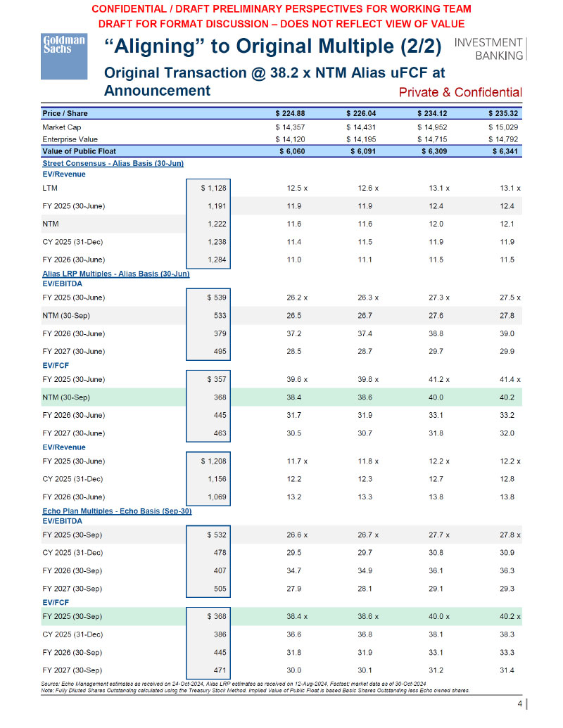Viewport: 563px width, 728px height.
Task: Click the page number '4'
Action: coord(520,703)
